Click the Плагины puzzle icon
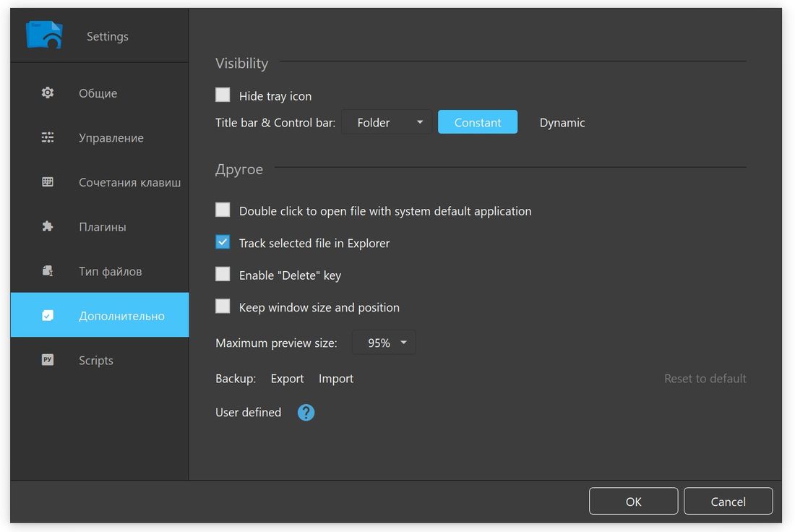Screen dimensions: 795x532 coord(47,226)
